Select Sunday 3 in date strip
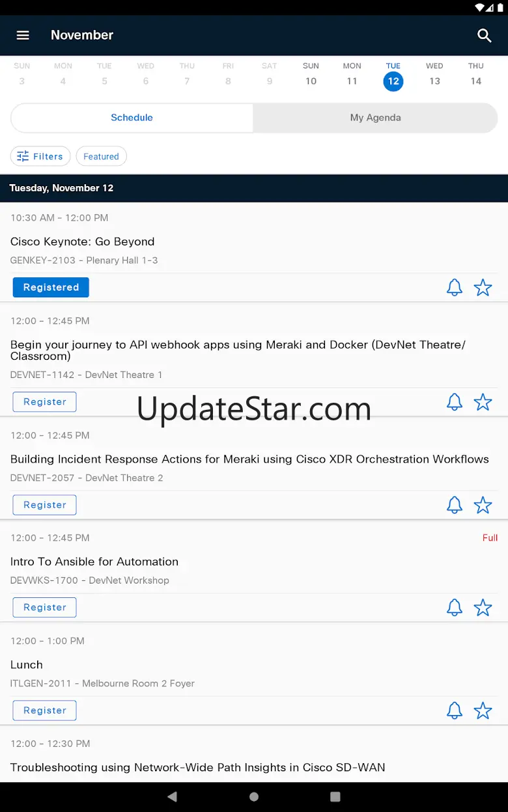Screen dimensions: 508x812 (x=21, y=74)
